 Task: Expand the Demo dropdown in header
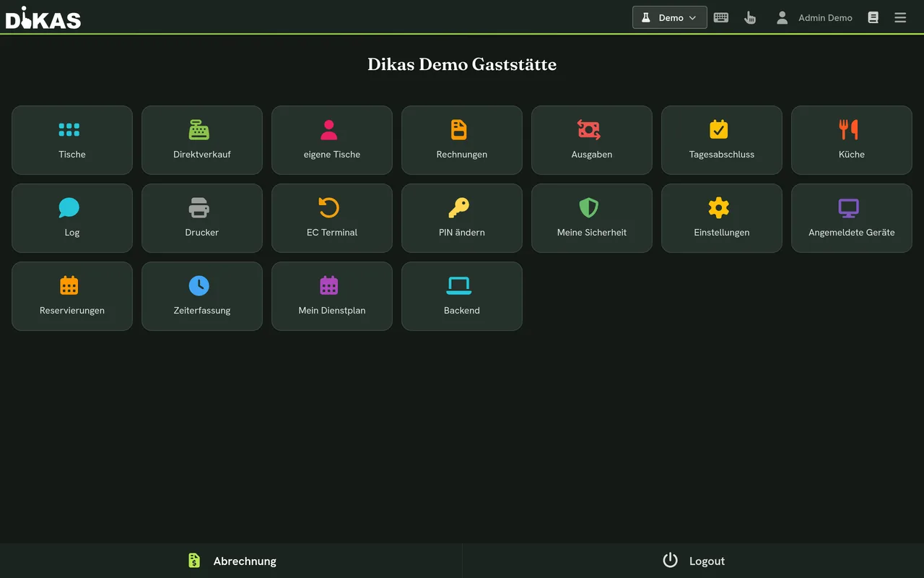point(670,17)
